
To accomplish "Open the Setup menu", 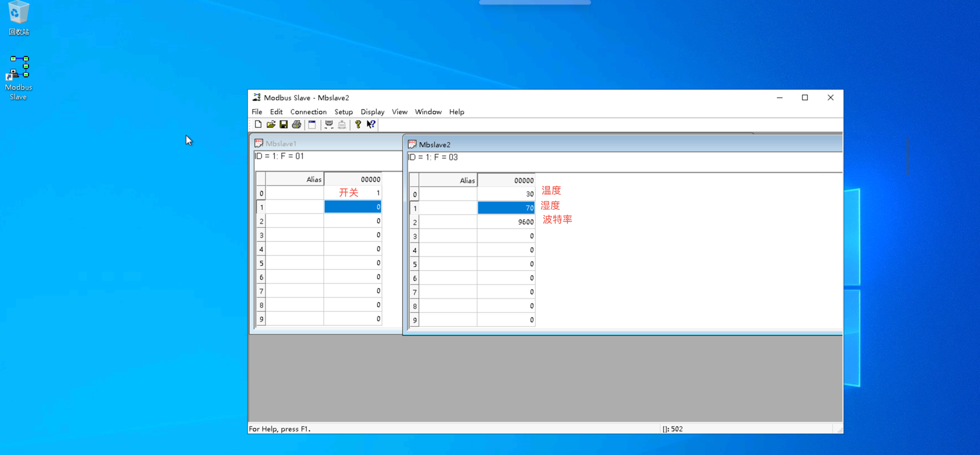I will pos(344,112).
